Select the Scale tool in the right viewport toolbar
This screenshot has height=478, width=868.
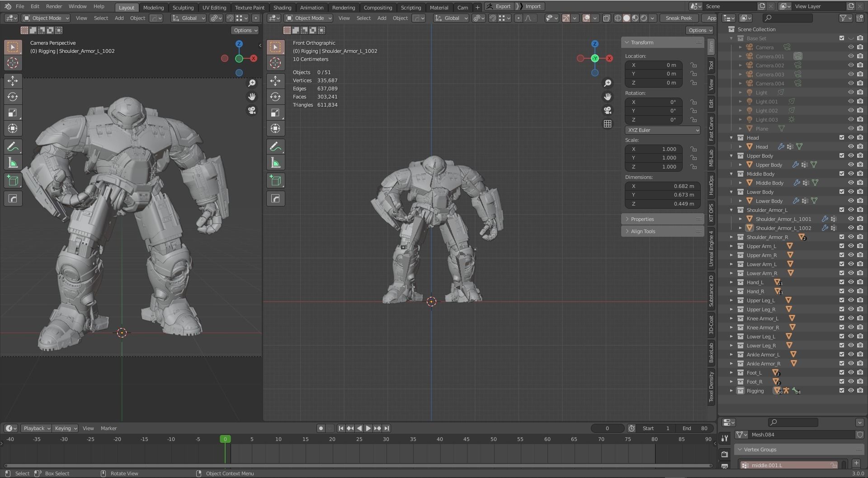click(275, 112)
